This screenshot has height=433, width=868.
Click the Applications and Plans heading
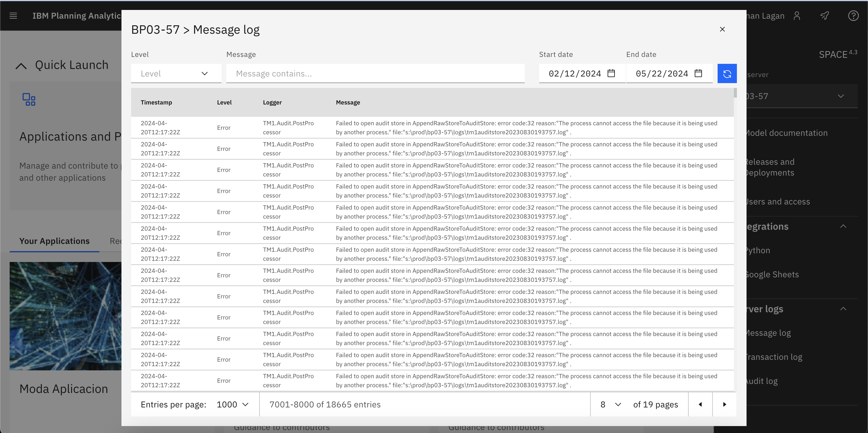click(x=70, y=136)
